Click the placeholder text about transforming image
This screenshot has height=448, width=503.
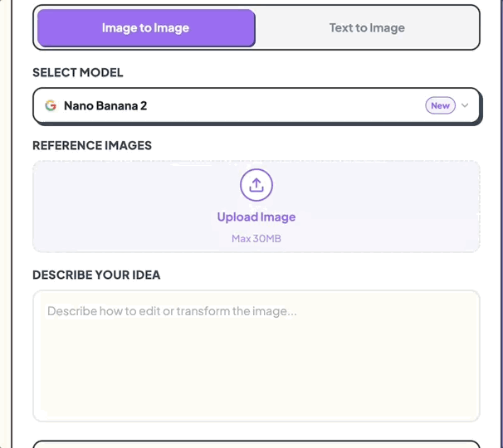[172, 312]
